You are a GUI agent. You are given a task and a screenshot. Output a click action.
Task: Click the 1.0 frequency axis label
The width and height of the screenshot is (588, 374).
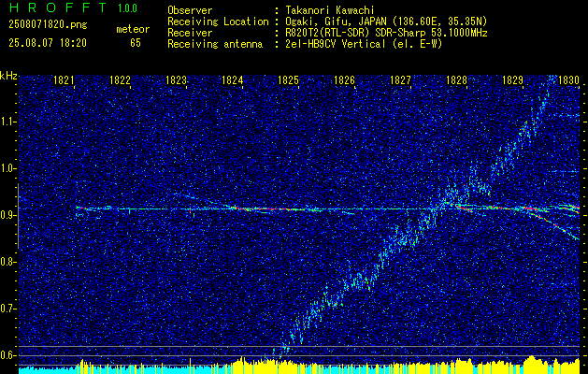point(7,168)
